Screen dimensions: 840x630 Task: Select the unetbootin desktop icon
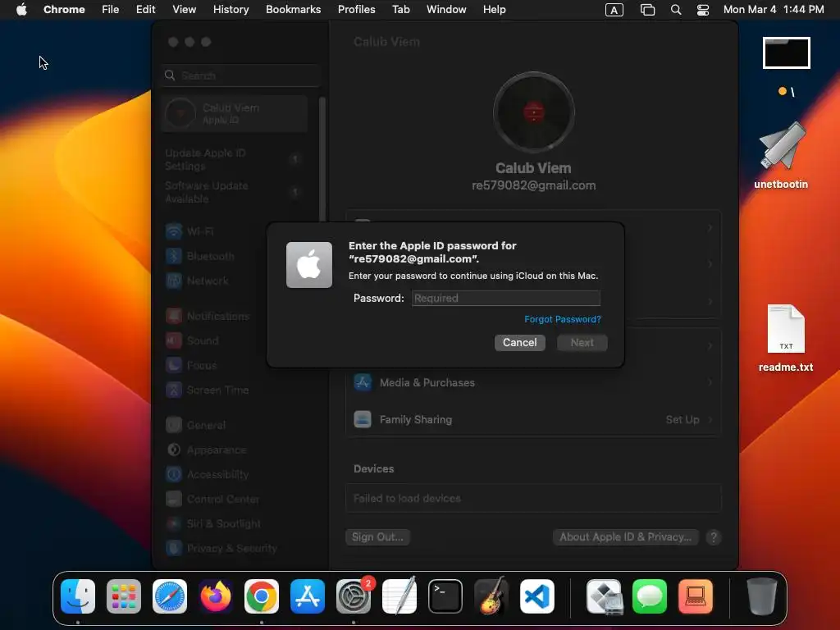point(782,155)
